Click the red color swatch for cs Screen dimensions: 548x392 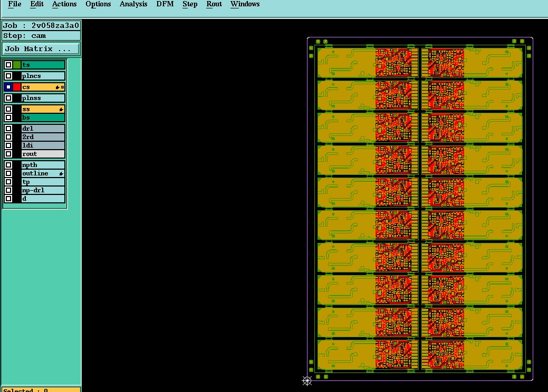(x=17, y=87)
